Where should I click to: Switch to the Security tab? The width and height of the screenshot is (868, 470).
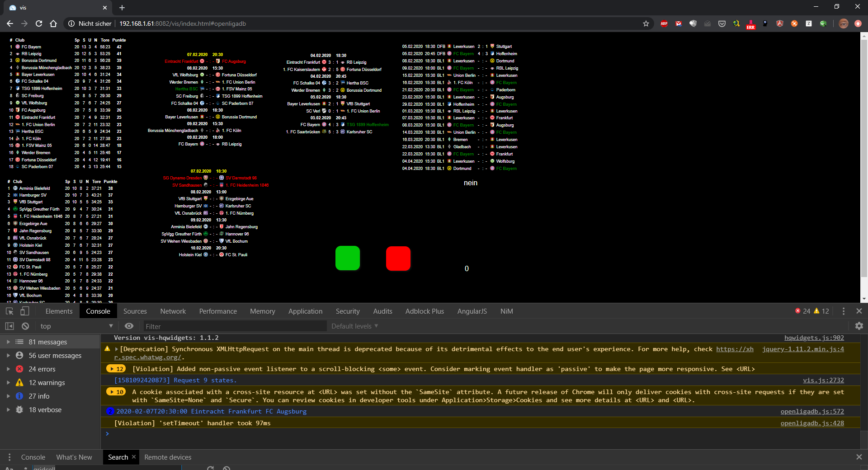[x=348, y=311]
